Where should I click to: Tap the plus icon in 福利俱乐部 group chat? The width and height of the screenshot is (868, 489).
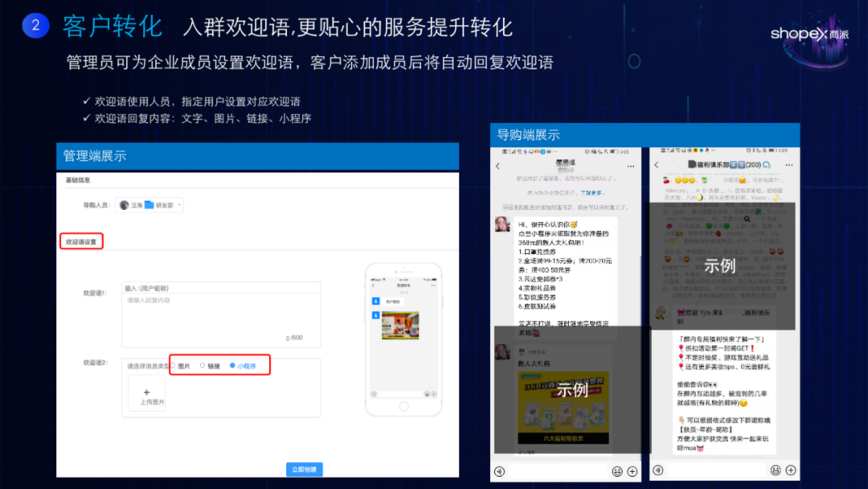791,471
